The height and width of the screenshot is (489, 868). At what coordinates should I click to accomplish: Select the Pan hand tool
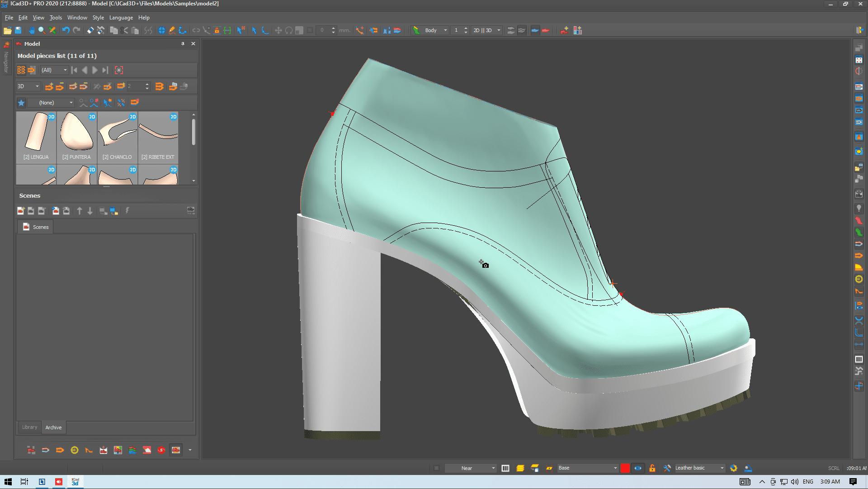coord(32,30)
